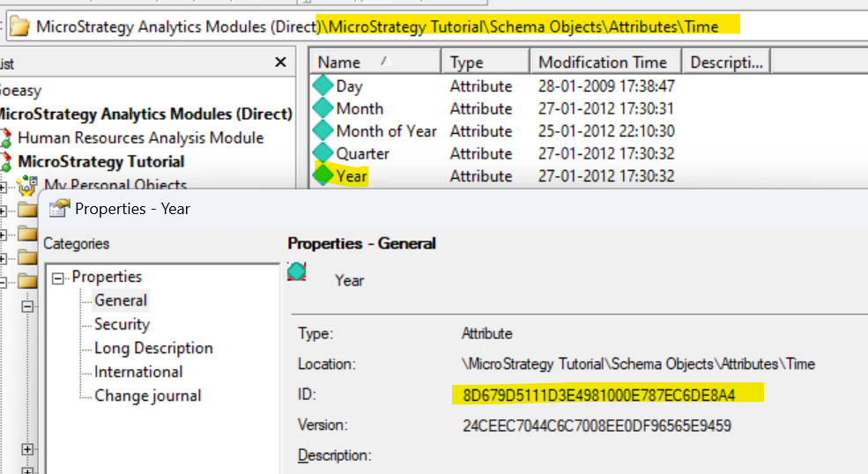Click the My Personal Objects folder icon
The height and width of the screenshot is (474, 868).
27,185
